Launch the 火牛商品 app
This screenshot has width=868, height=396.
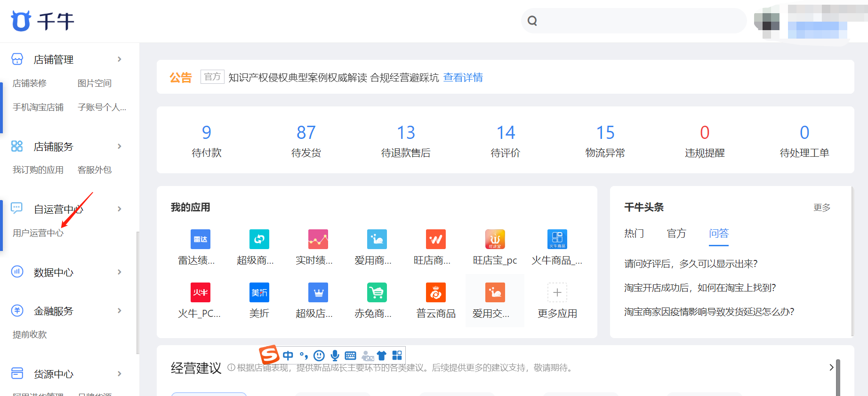pyautogui.click(x=557, y=239)
